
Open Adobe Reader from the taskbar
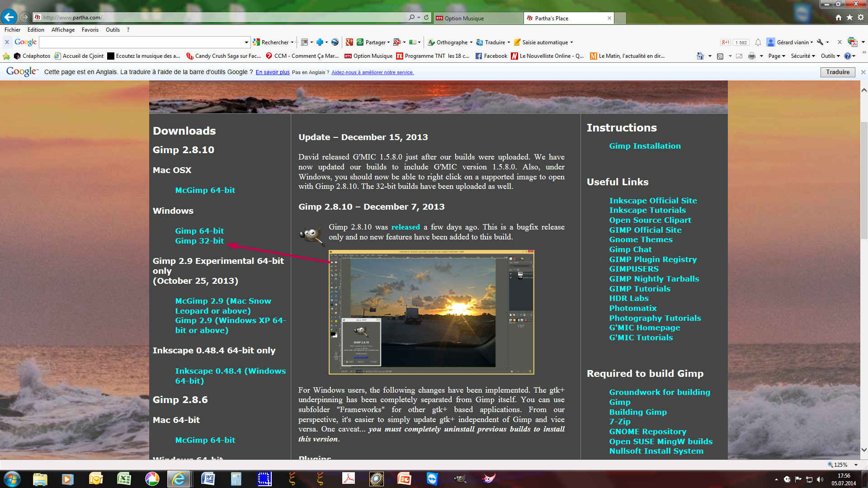click(x=348, y=479)
